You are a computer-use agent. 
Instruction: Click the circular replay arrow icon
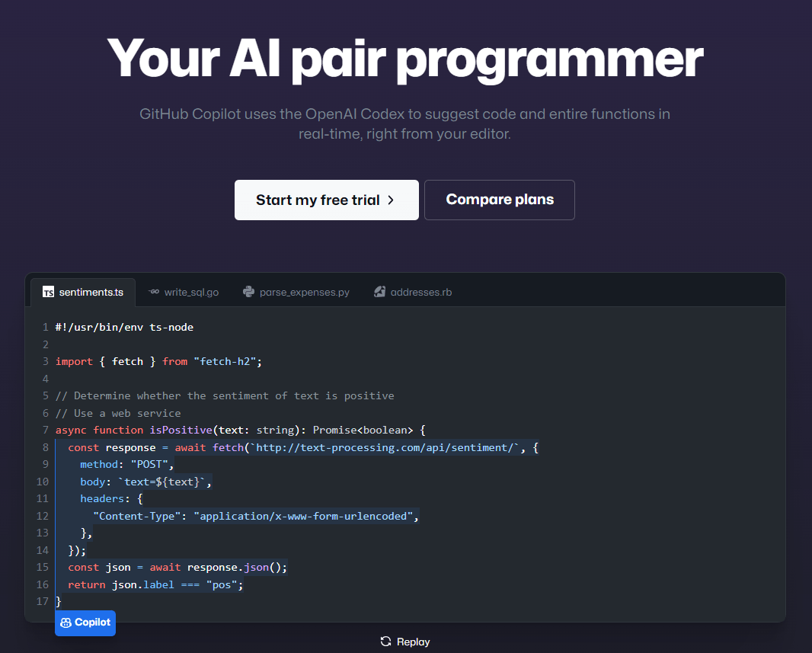pyautogui.click(x=385, y=642)
